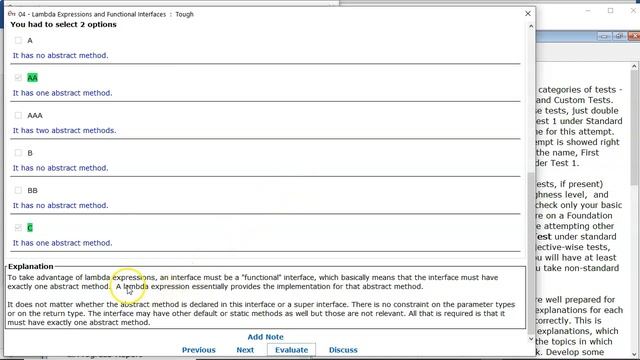Tick the checkbox for option B
This screenshot has width=640, height=360.
[x=18, y=153]
